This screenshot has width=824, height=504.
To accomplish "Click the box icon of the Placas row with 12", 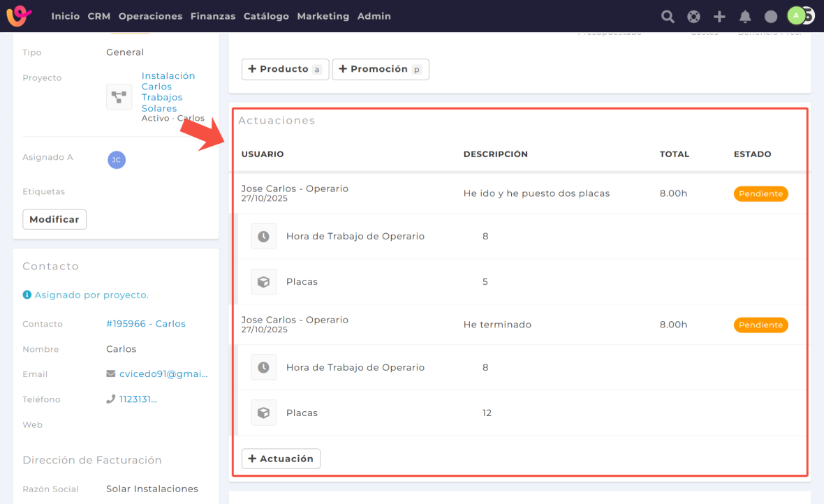I will [x=263, y=413].
